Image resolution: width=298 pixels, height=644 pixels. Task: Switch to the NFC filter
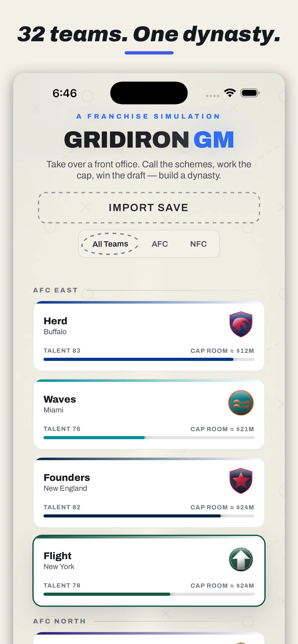click(x=198, y=244)
